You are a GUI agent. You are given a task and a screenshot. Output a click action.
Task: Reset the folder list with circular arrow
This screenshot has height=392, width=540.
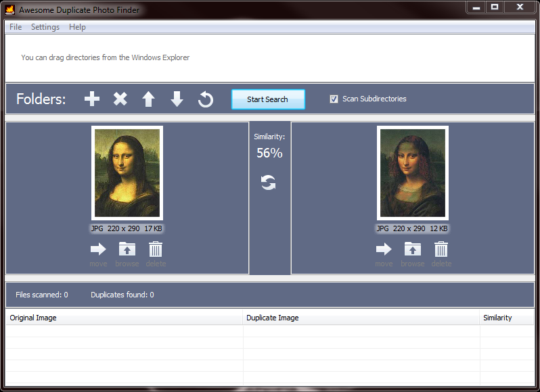[206, 99]
